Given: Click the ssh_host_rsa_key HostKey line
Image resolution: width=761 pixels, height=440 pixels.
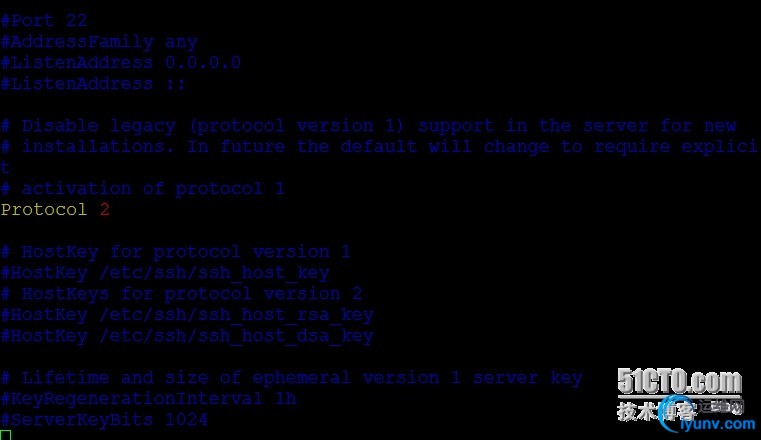Looking at the screenshot, I should [x=187, y=315].
